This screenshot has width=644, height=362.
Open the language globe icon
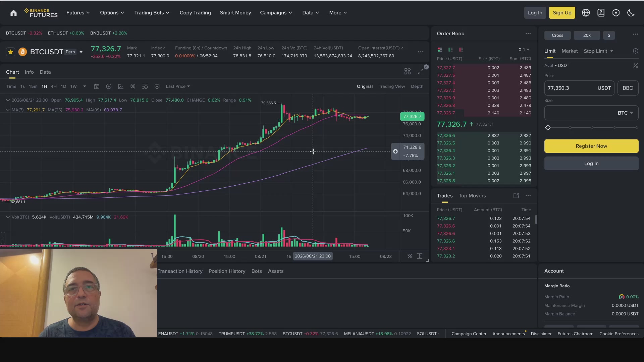pos(586,13)
